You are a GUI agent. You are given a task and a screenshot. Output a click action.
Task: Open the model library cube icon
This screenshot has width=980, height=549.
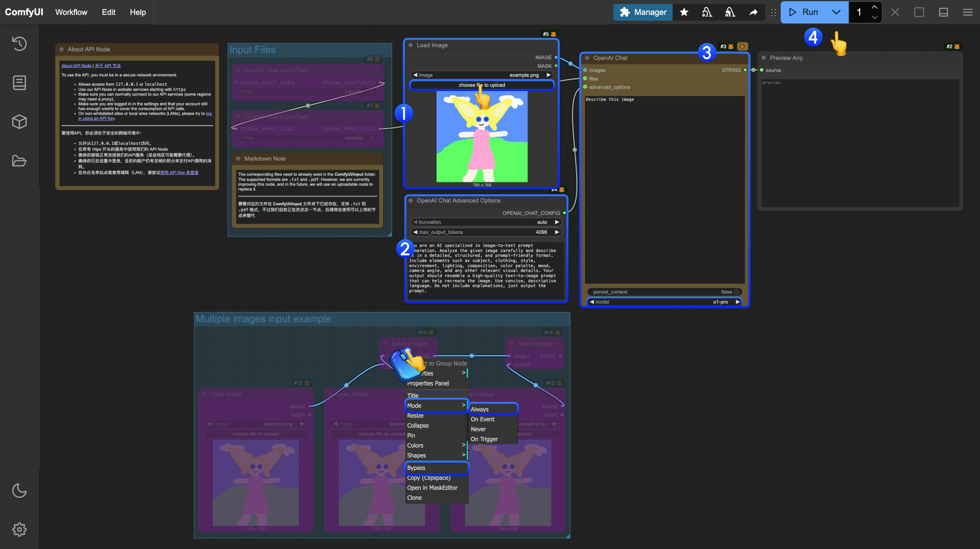19,122
